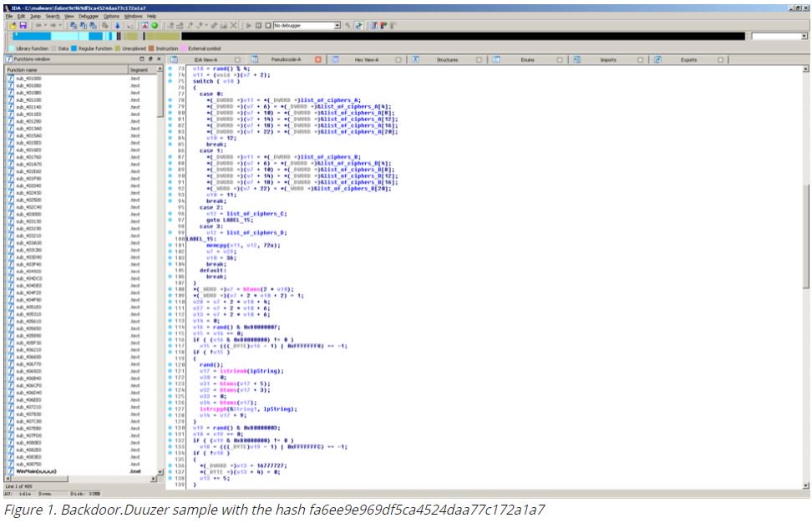Sort by the Function name column header
This screenshot has width=812, height=523.
point(66,69)
